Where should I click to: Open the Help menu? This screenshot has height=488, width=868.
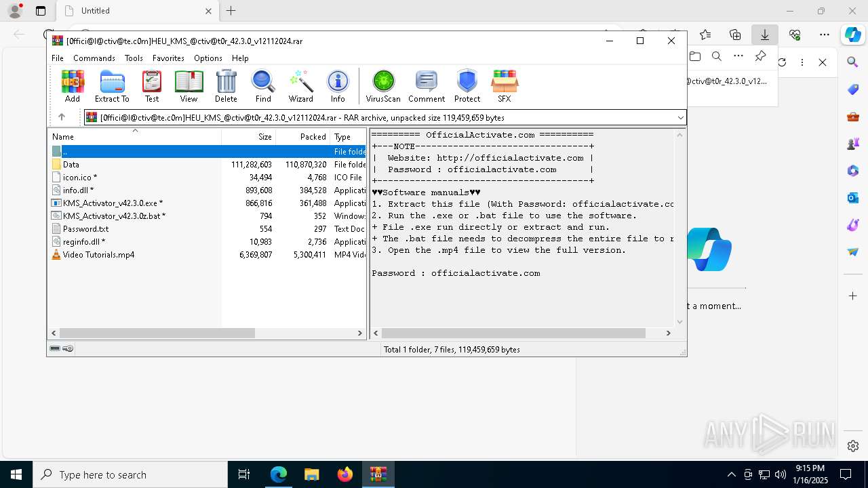click(x=240, y=58)
